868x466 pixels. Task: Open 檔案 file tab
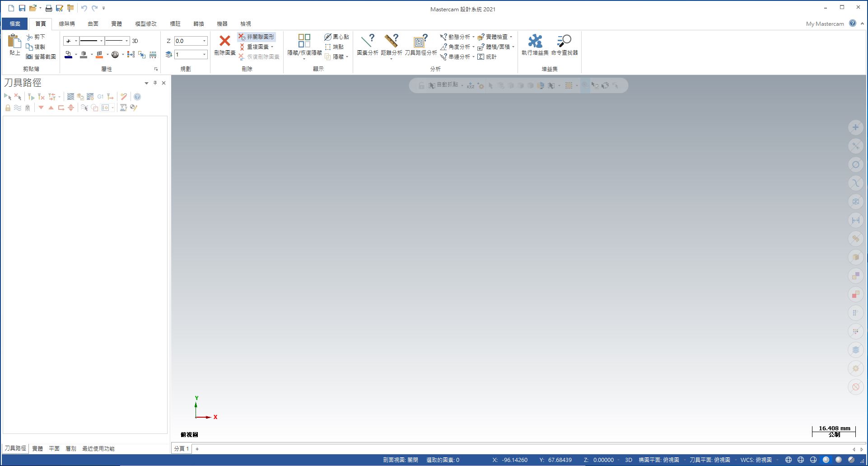coord(15,24)
